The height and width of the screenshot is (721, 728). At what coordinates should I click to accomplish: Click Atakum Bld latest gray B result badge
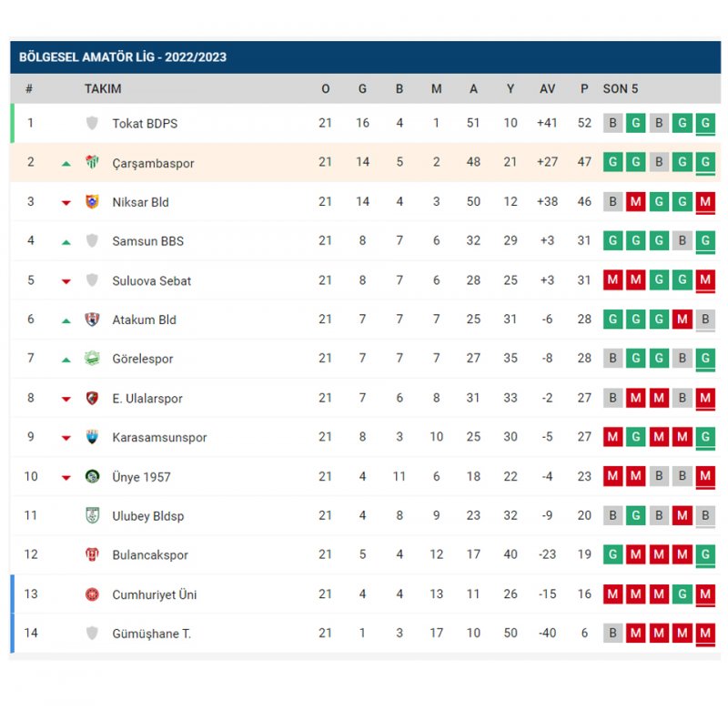click(705, 320)
